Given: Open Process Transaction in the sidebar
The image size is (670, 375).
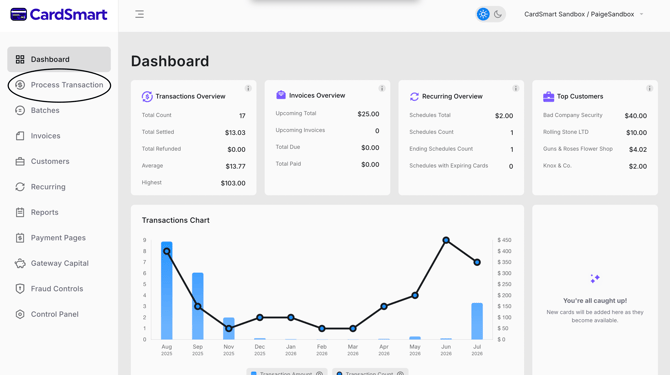Looking at the screenshot, I should click(59, 85).
